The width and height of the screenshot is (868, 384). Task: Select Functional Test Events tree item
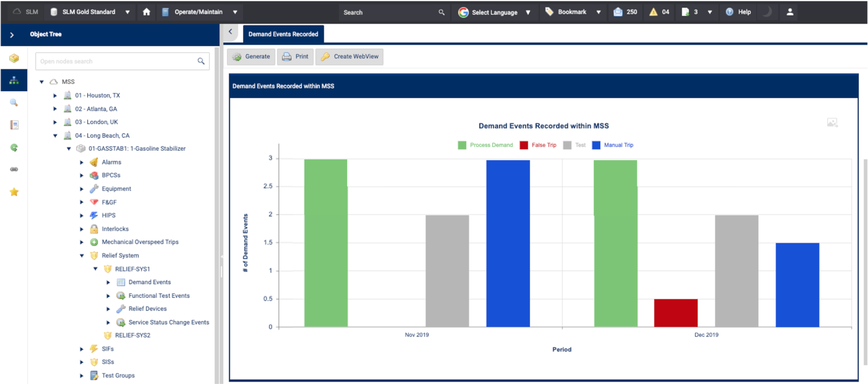159,296
